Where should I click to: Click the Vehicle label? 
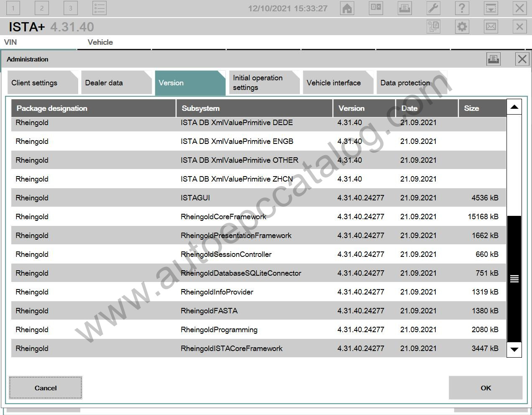pos(100,42)
